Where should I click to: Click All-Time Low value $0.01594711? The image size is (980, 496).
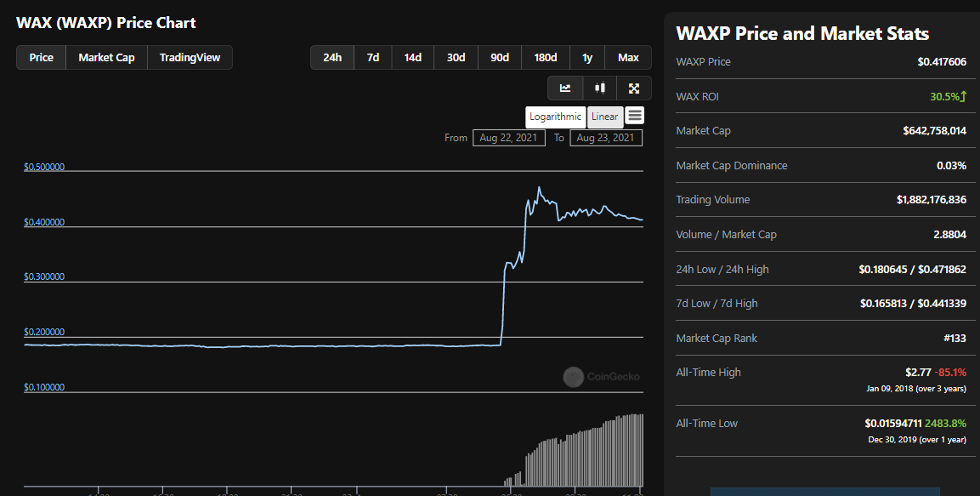[x=893, y=424]
